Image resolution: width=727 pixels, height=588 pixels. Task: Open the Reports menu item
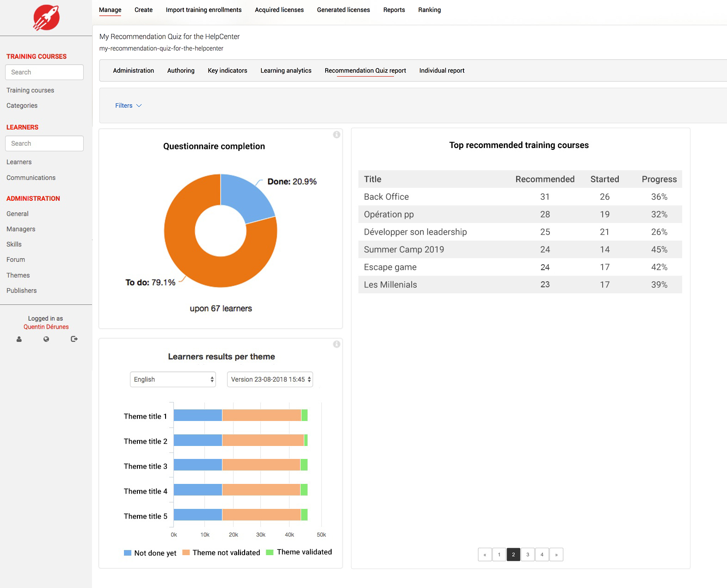(x=394, y=10)
